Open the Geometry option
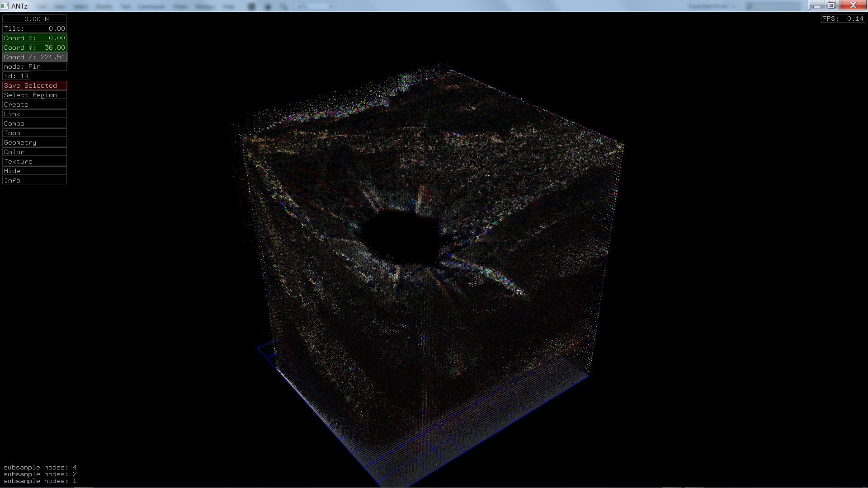The width and height of the screenshot is (868, 488). click(x=34, y=142)
